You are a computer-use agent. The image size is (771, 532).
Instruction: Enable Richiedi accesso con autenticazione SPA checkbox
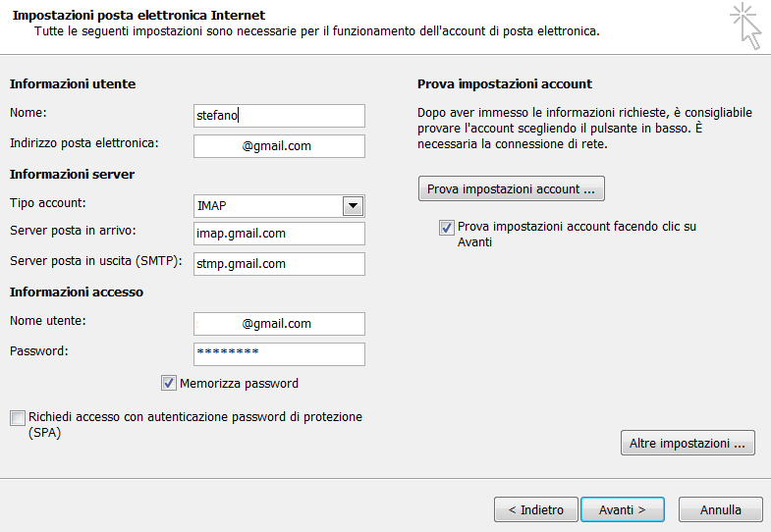[18, 418]
